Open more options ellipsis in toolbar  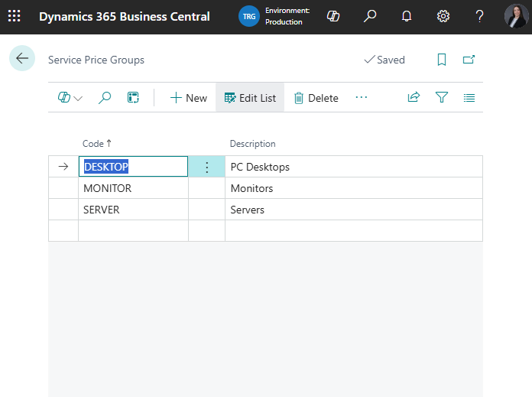[x=362, y=97]
